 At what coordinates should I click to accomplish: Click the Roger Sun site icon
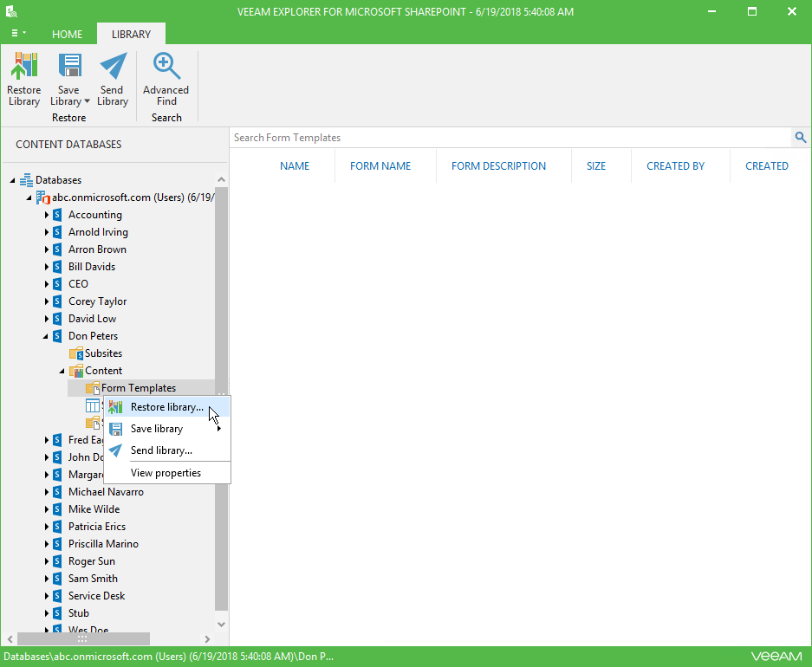57,561
